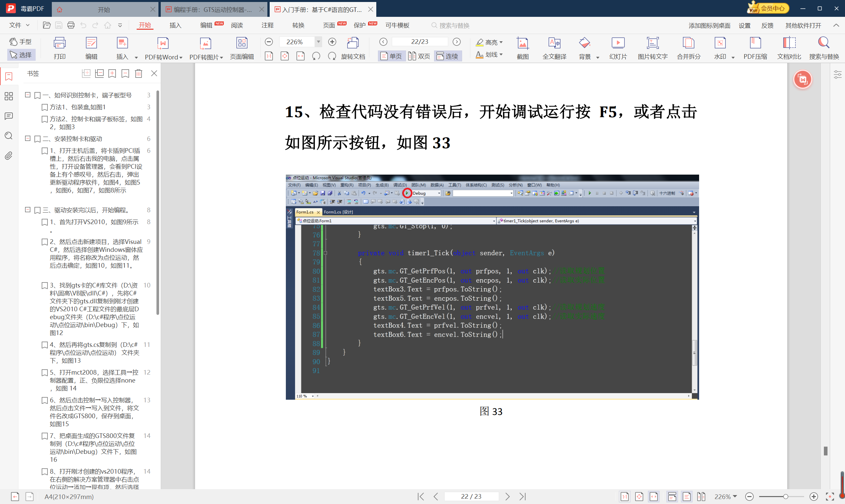Delete bookmark using the trash icon

pyautogui.click(x=139, y=73)
